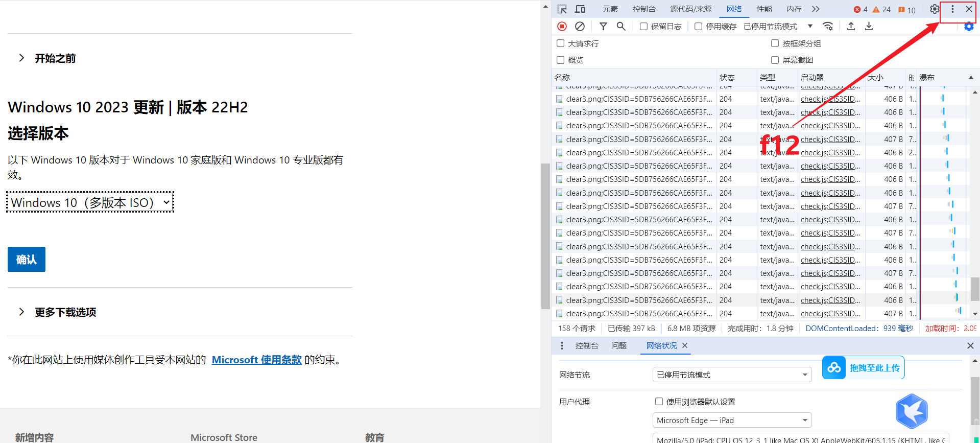Open the drawer three-dot menu

pyautogui.click(x=562, y=346)
